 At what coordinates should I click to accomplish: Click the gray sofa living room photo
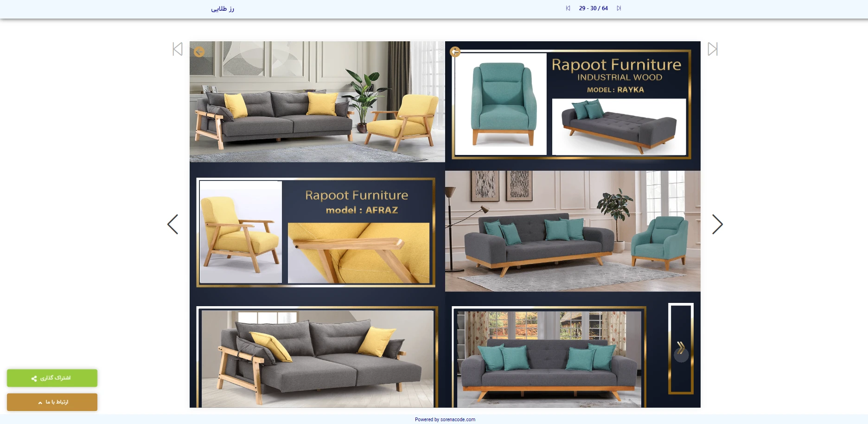click(317, 102)
